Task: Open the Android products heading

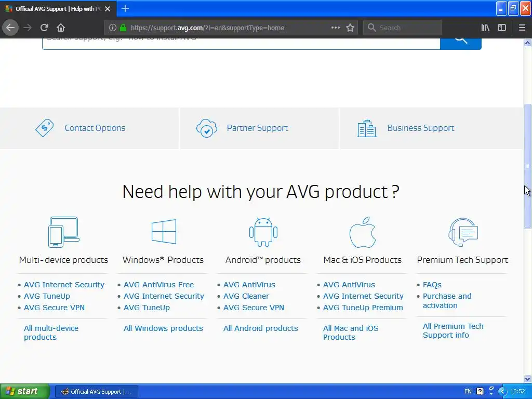Action: 263,260
